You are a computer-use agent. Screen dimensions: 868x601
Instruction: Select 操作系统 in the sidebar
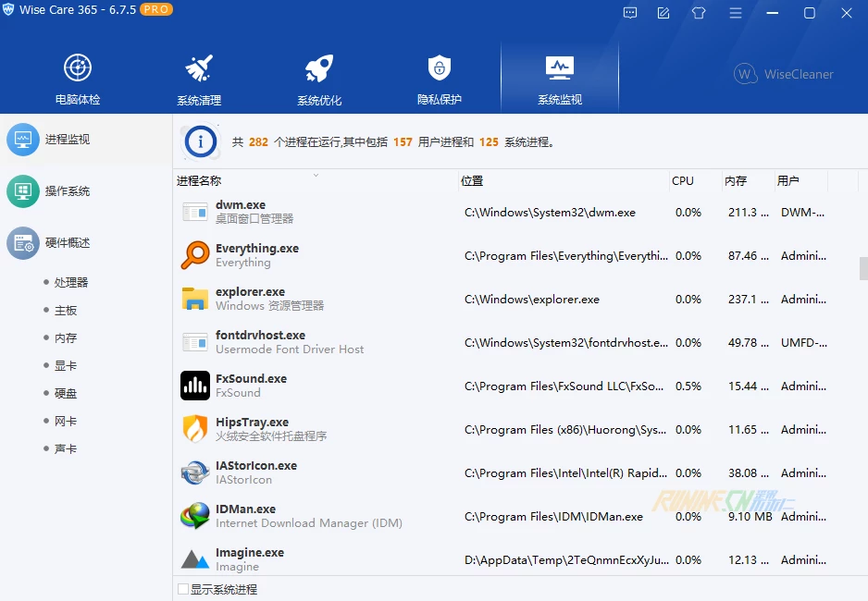[x=67, y=191]
